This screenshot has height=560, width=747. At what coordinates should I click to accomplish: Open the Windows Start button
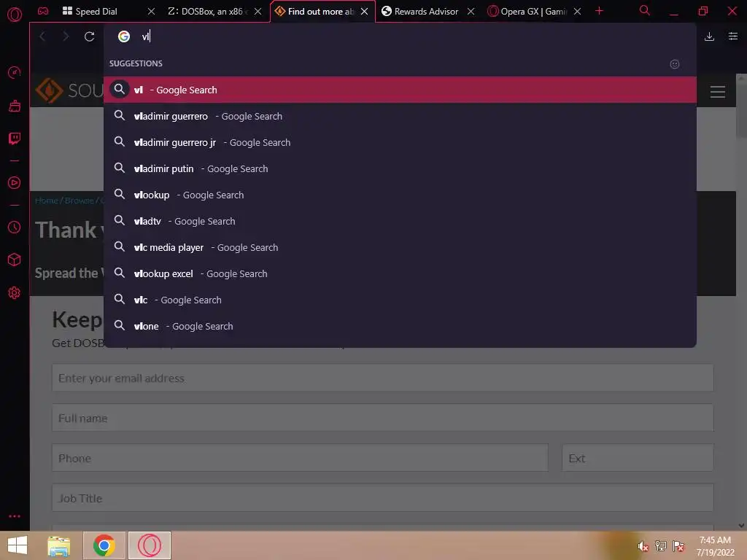click(x=18, y=545)
